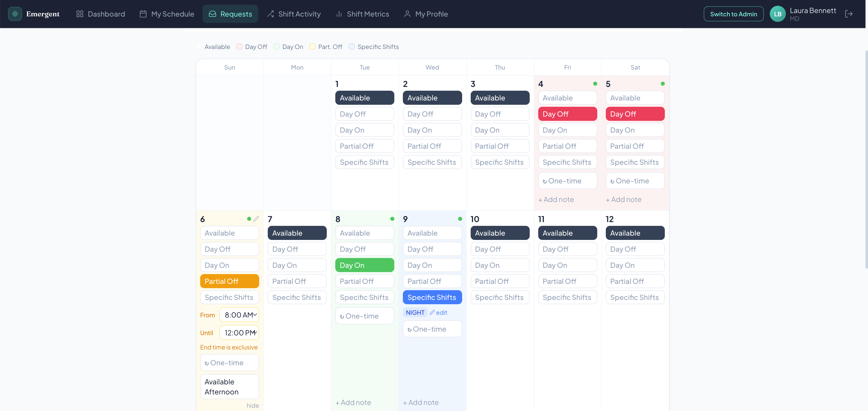The width and height of the screenshot is (868, 411).
Task: Toggle One-time recurrence on day 4
Action: point(567,181)
